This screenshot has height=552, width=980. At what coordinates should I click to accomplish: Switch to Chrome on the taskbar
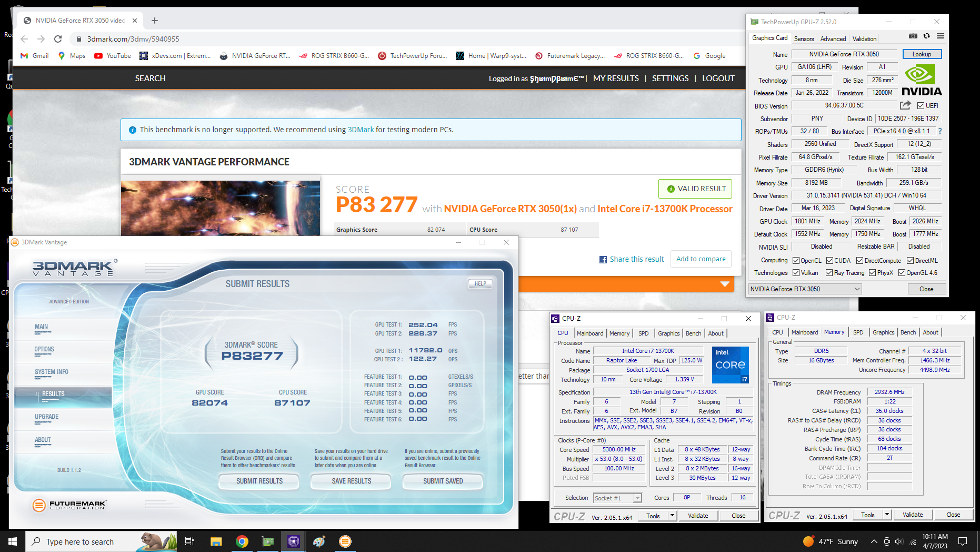(242, 541)
